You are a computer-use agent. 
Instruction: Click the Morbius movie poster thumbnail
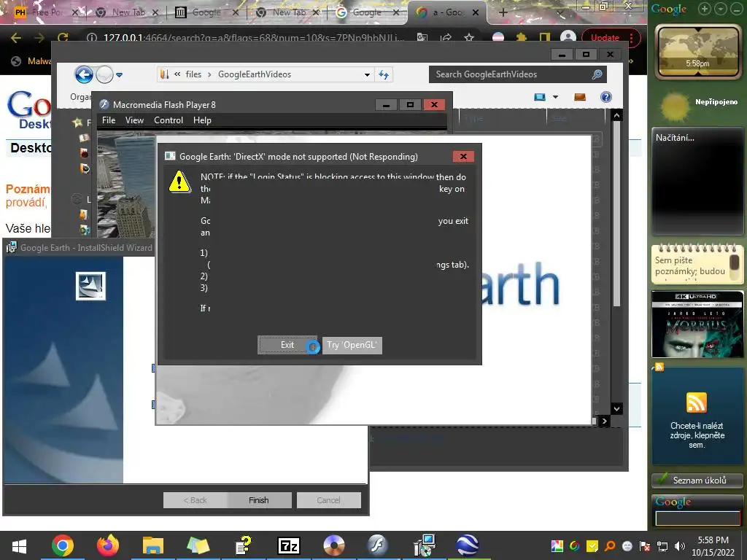[697, 324]
